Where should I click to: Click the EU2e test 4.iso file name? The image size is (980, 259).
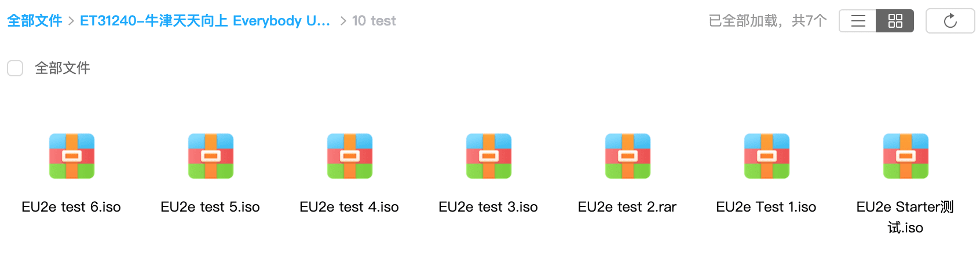[x=349, y=207]
